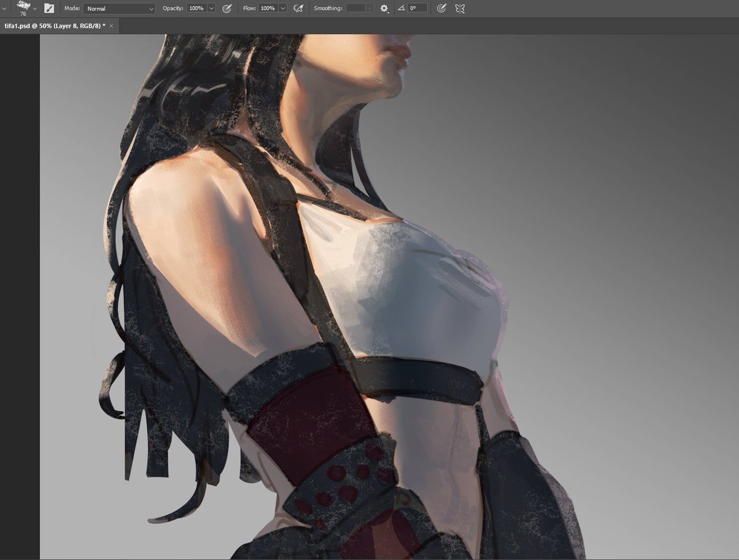Open the brush preset picker thumbnail
The height and width of the screenshot is (560, 739).
pyautogui.click(x=23, y=8)
